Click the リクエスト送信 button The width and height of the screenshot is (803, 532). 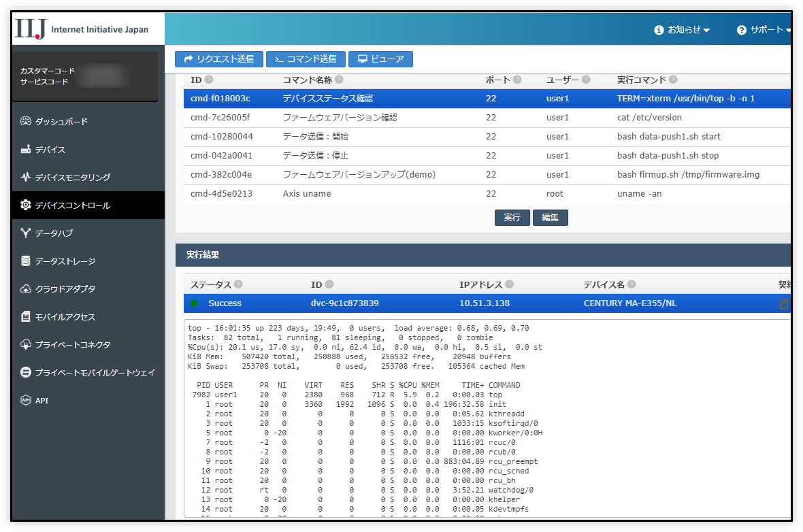point(218,59)
